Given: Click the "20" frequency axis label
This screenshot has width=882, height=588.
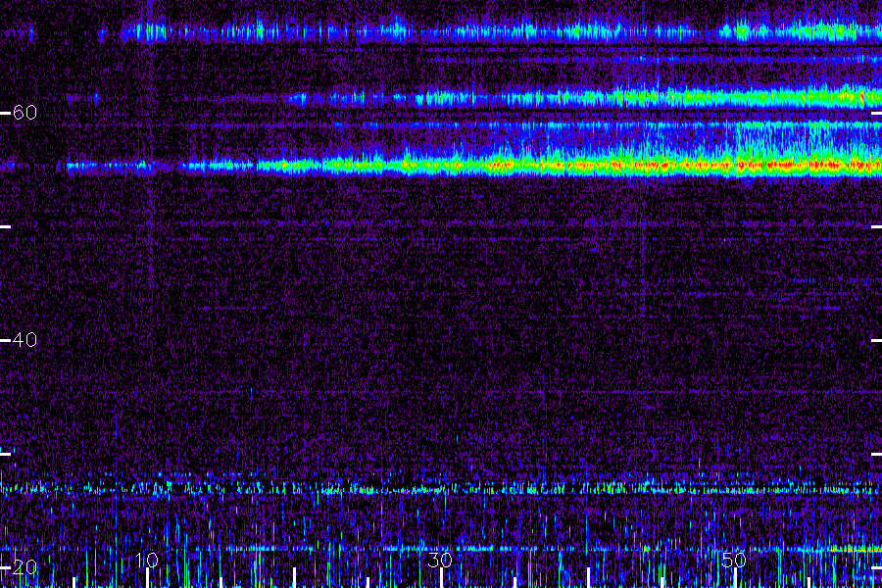Looking at the screenshot, I should [24, 567].
